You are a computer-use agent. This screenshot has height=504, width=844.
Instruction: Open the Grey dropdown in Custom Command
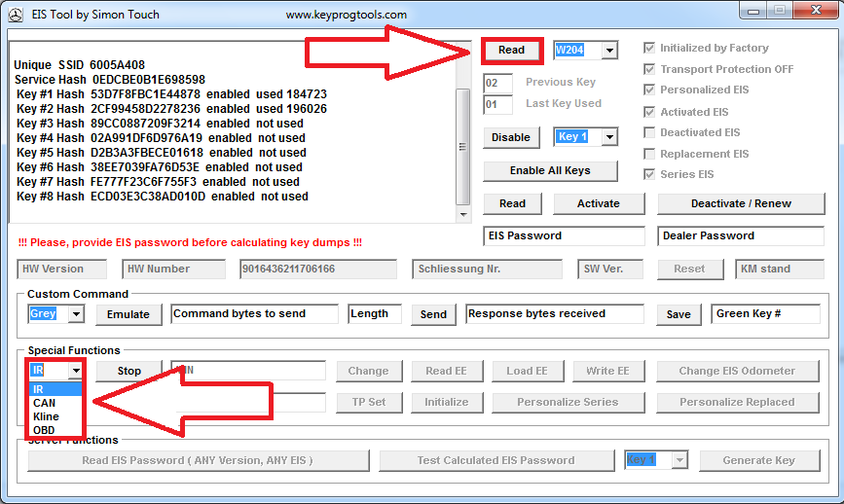coord(77,314)
